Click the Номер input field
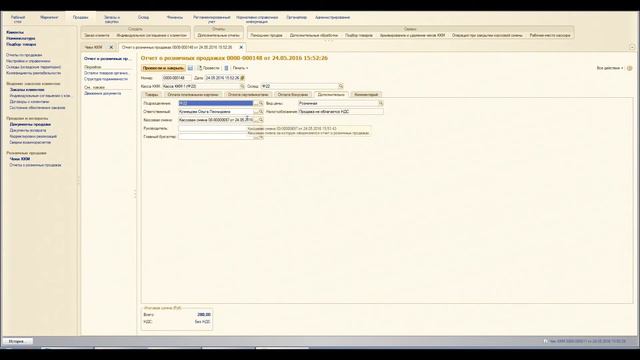 tap(177, 78)
